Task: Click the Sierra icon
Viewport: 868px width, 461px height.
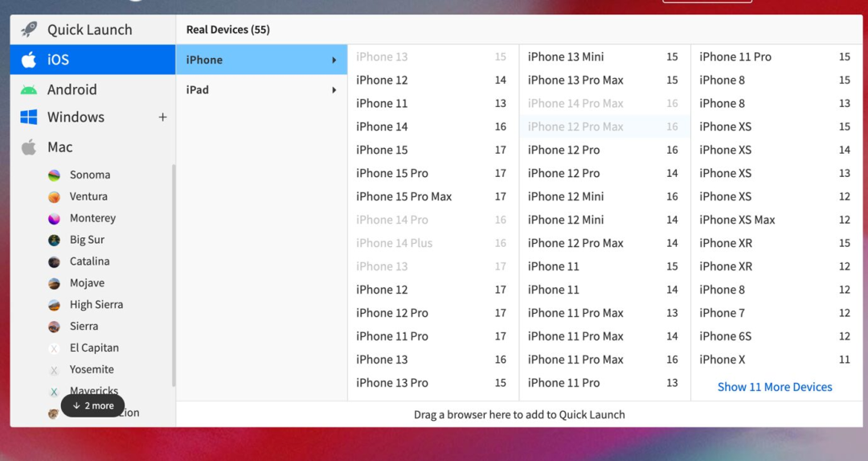Action: click(x=54, y=327)
